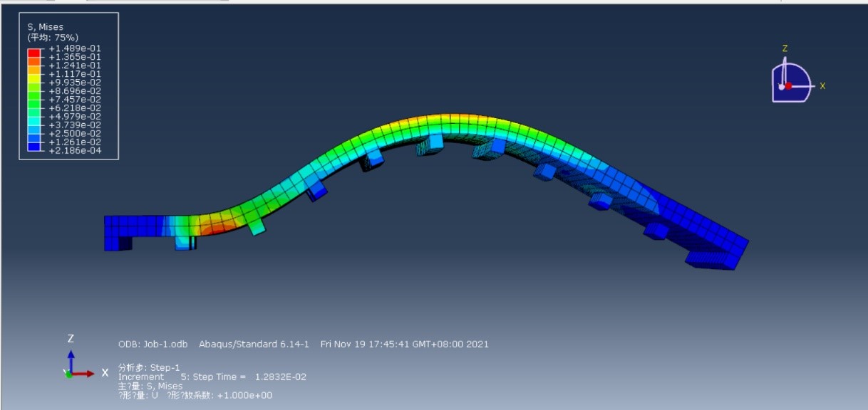This screenshot has width=868, height=410.
Task: Click legend value +4.979e-02
Action: coord(74,117)
